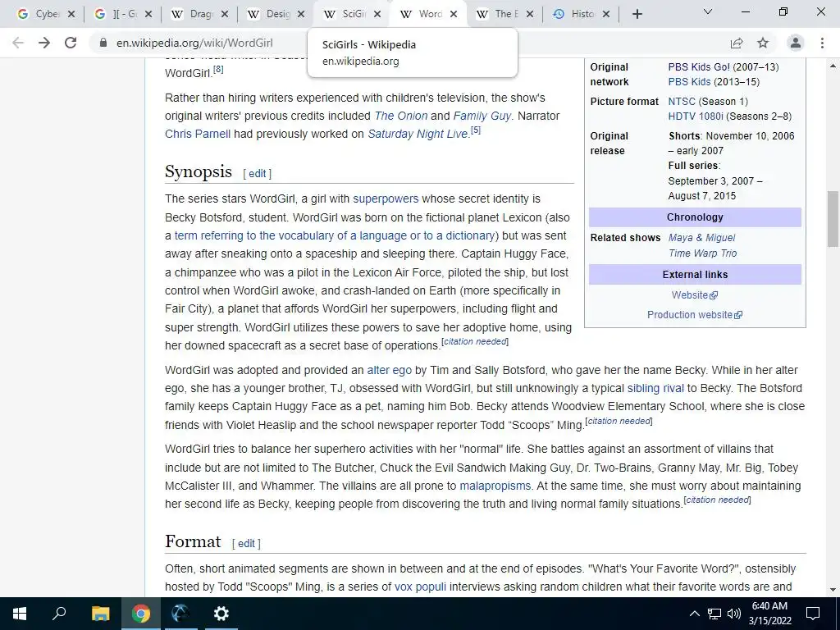Click the Chrome taskbar icon

[x=141, y=614]
